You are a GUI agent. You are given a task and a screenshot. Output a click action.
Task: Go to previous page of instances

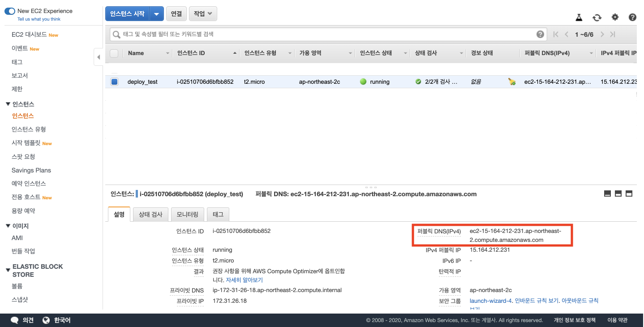pos(567,34)
